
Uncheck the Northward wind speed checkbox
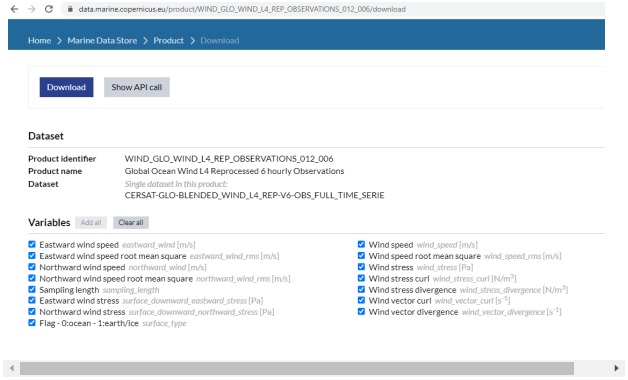[32, 267]
